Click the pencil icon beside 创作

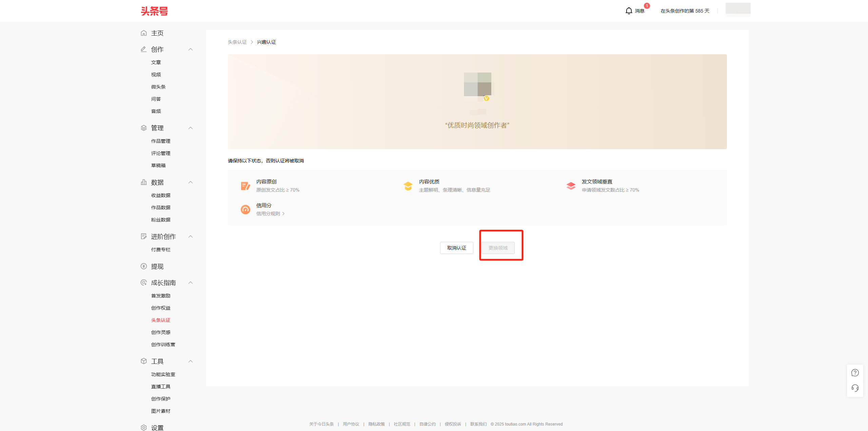point(144,49)
